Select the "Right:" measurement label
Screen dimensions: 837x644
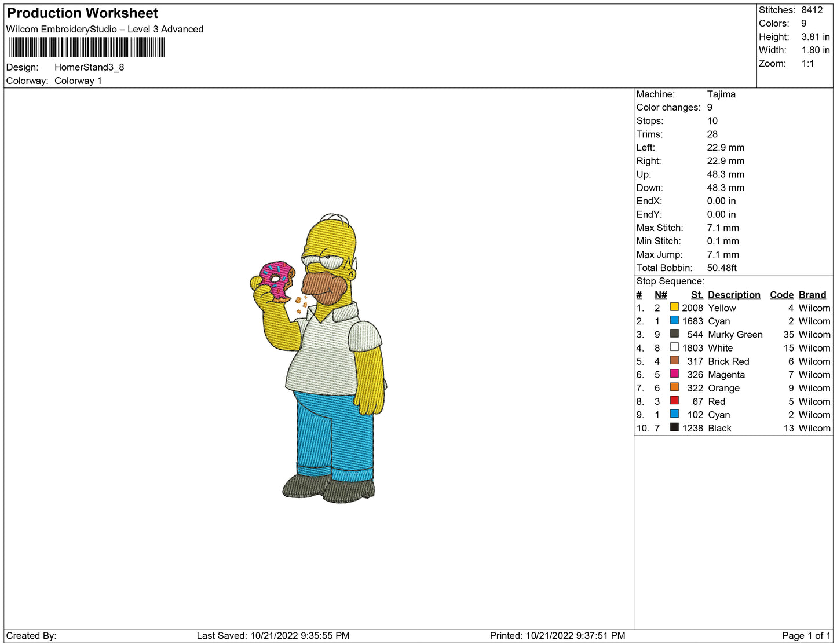649,161
